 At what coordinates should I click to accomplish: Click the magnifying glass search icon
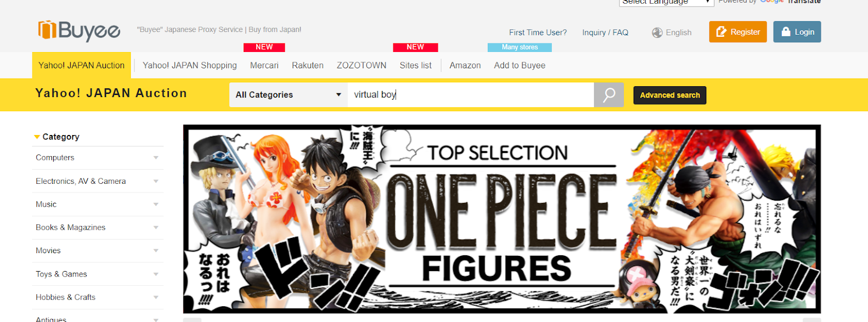pyautogui.click(x=609, y=95)
